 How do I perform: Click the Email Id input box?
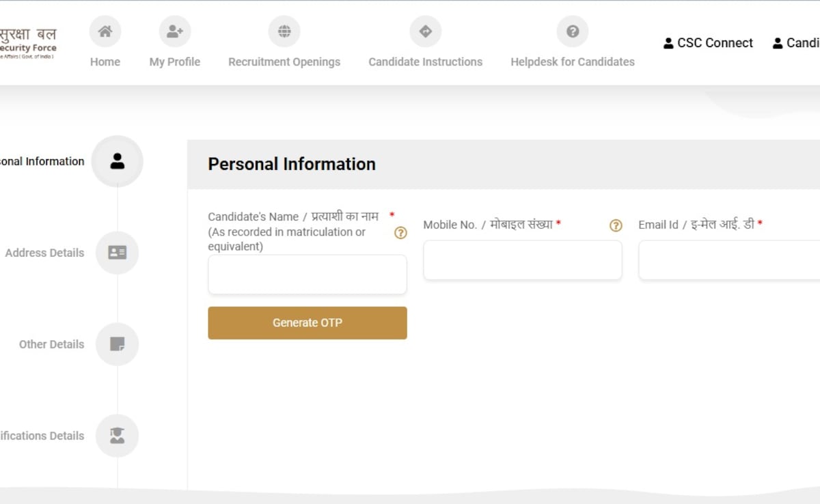pos(730,260)
